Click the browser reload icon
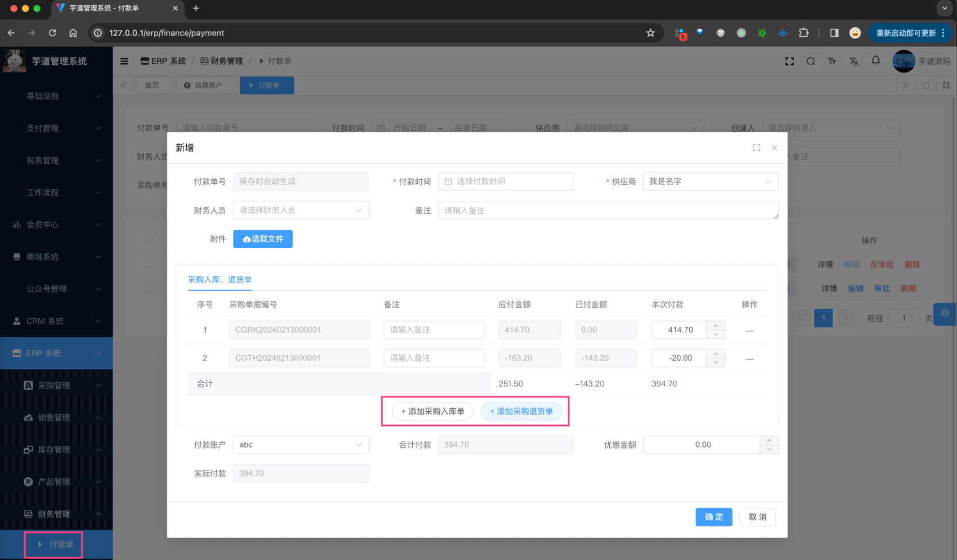This screenshot has width=957, height=560. pos(52,33)
